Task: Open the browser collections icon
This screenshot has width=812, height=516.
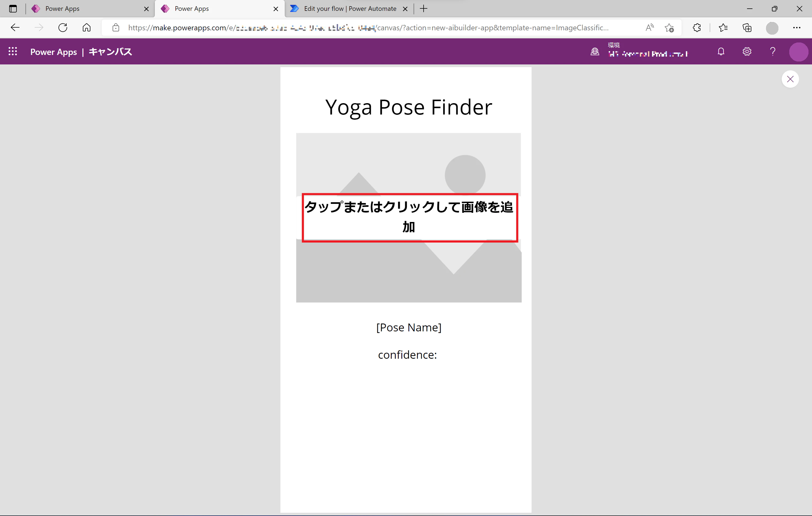Action: click(747, 28)
